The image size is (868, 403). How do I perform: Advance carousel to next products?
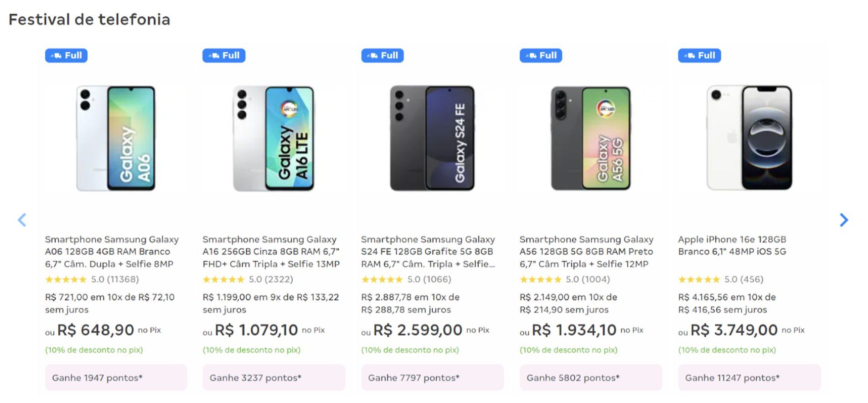coord(844,220)
